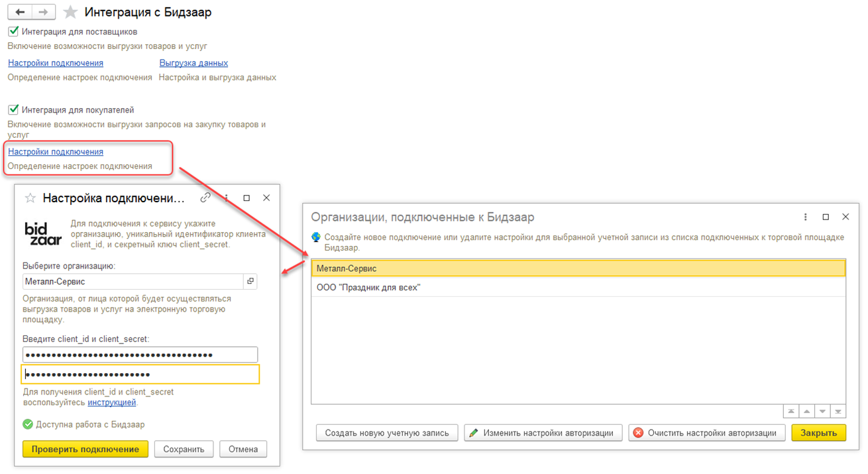This screenshot has width=868, height=474.
Task: Toggle Интеграция для покупателей checkbox
Action: 13,109
